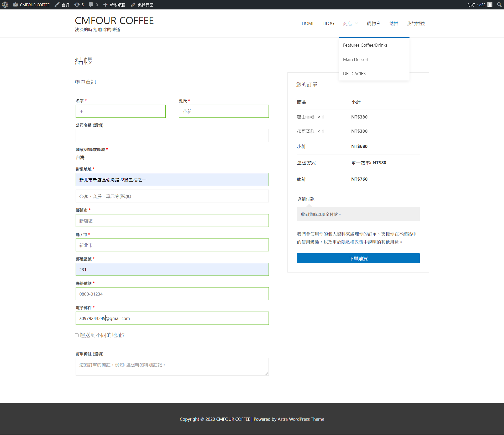Open the comments bubble icon

click(91, 5)
